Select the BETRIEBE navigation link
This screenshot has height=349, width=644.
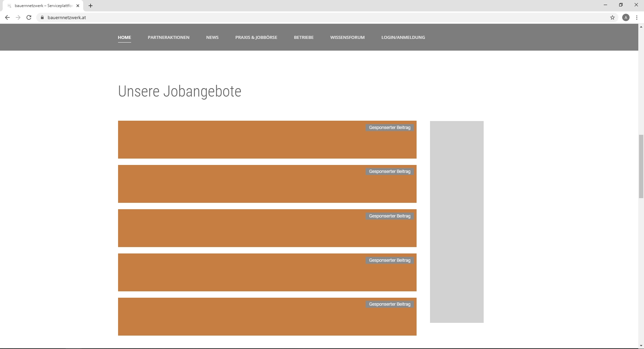click(304, 37)
